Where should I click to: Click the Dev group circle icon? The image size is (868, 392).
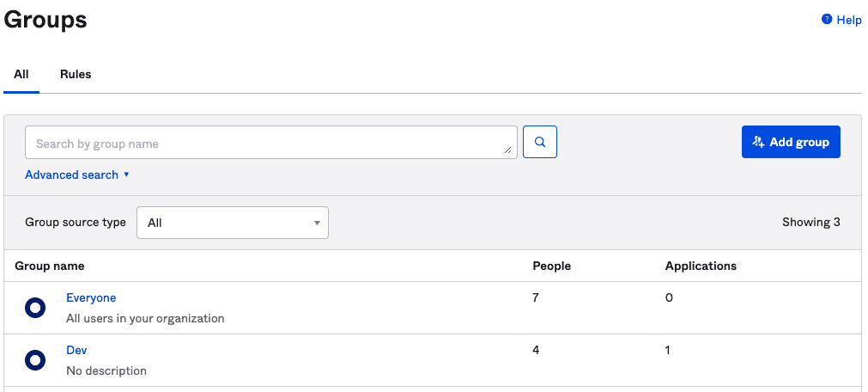tap(35, 360)
